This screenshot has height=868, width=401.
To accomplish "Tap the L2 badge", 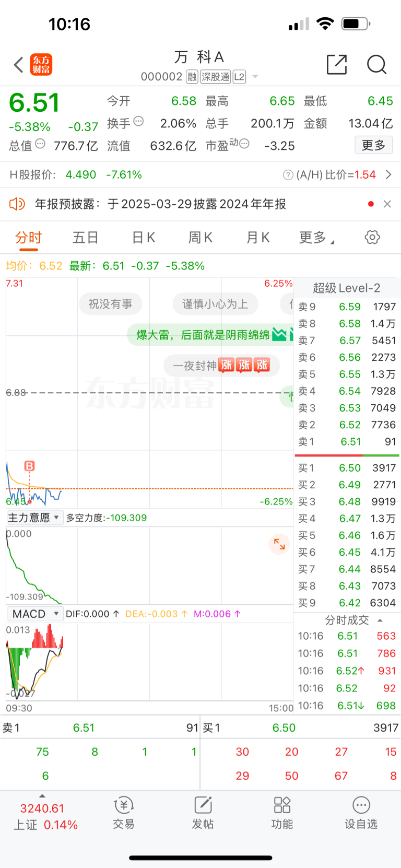I will pyautogui.click(x=239, y=77).
